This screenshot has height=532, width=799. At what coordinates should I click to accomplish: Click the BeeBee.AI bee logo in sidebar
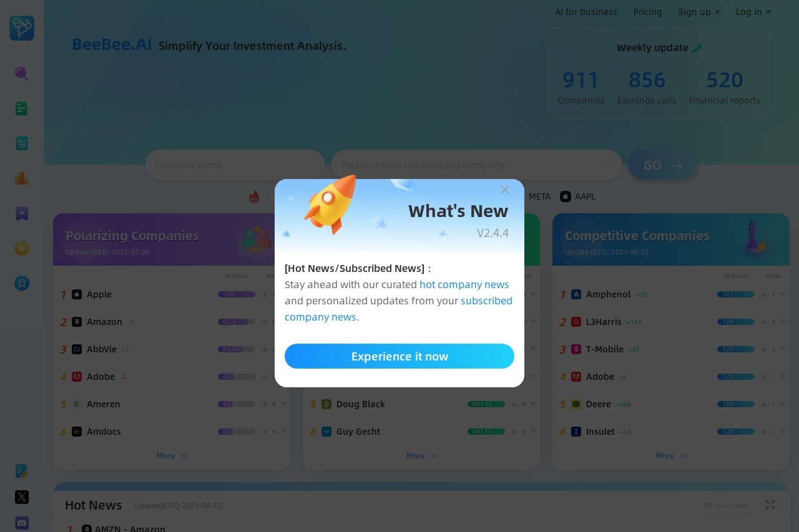coord(22,28)
